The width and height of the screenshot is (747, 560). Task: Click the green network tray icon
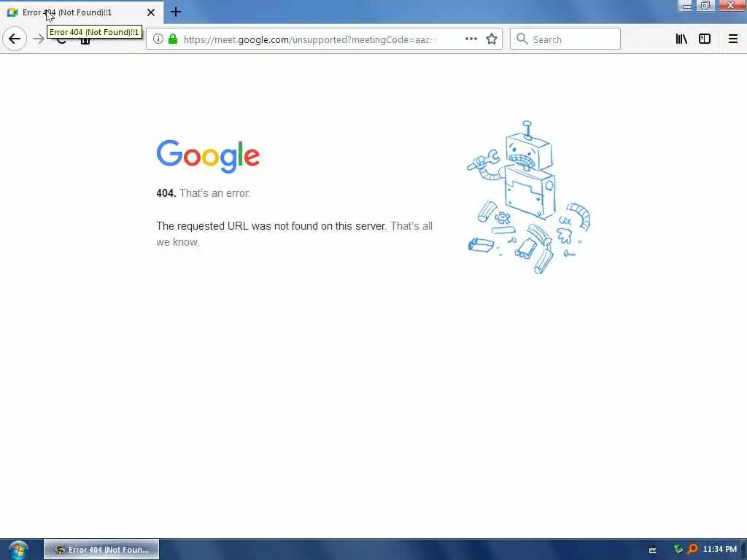click(678, 550)
